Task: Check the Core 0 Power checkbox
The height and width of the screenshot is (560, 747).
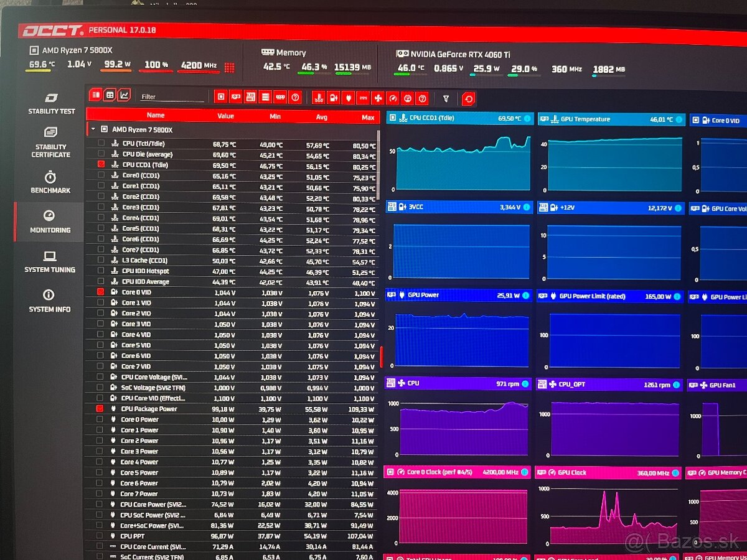Action: (100, 419)
